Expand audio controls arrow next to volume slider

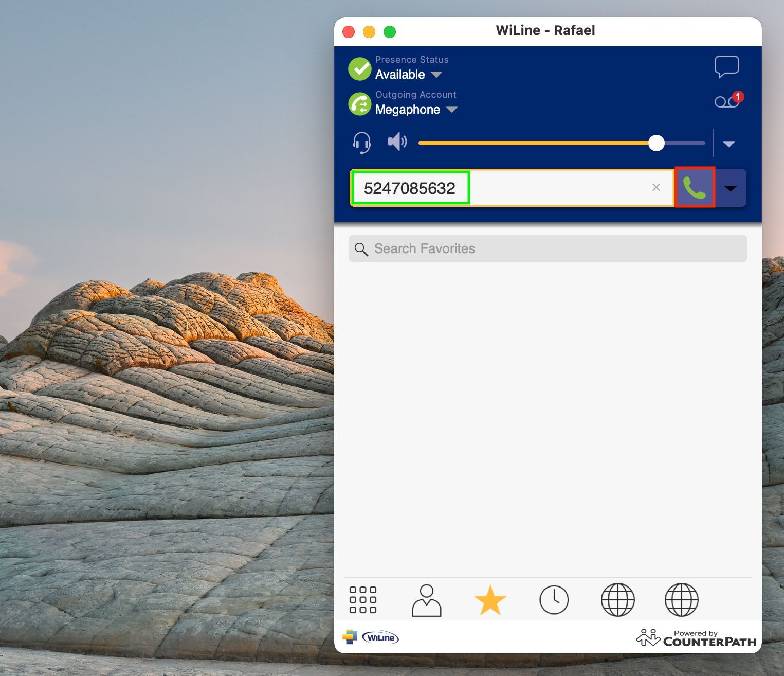[728, 144]
